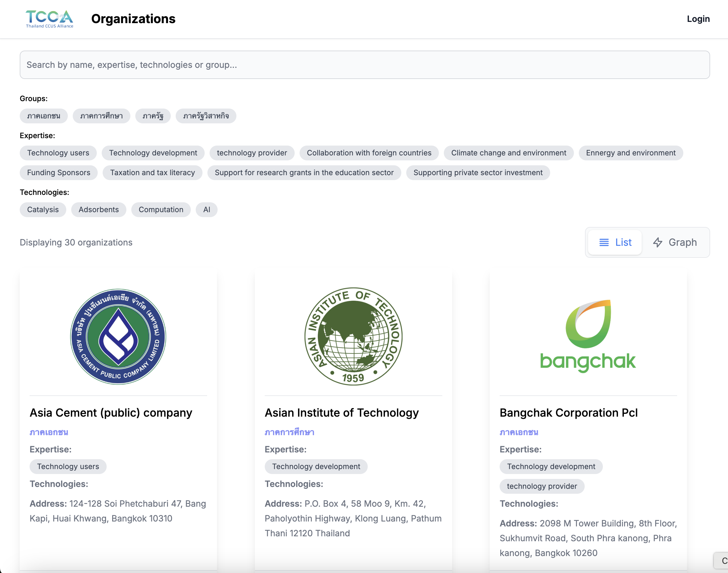Click Technology users tag in Asia Cement card
This screenshot has height=573, width=728.
[x=68, y=467]
